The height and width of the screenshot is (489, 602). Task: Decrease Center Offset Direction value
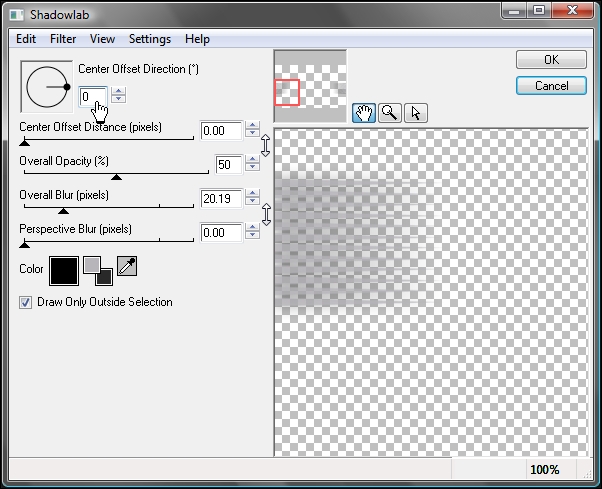tap(119, 99)
